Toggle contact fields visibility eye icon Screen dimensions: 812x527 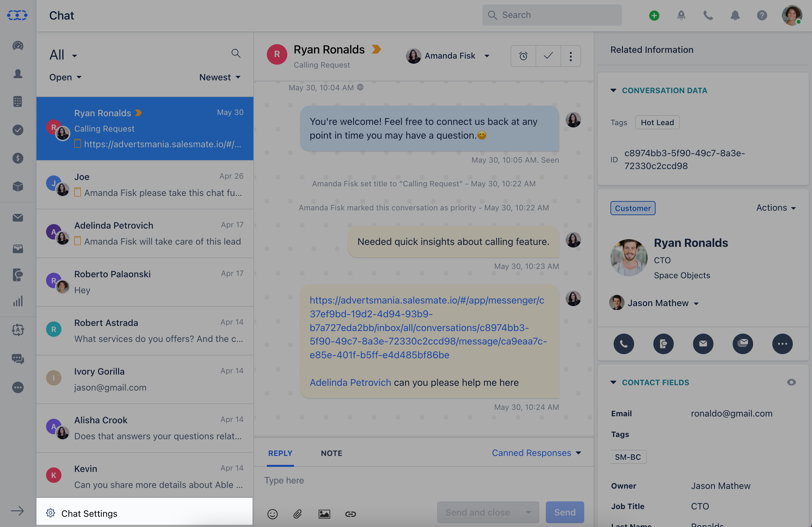tap(791, 382)
